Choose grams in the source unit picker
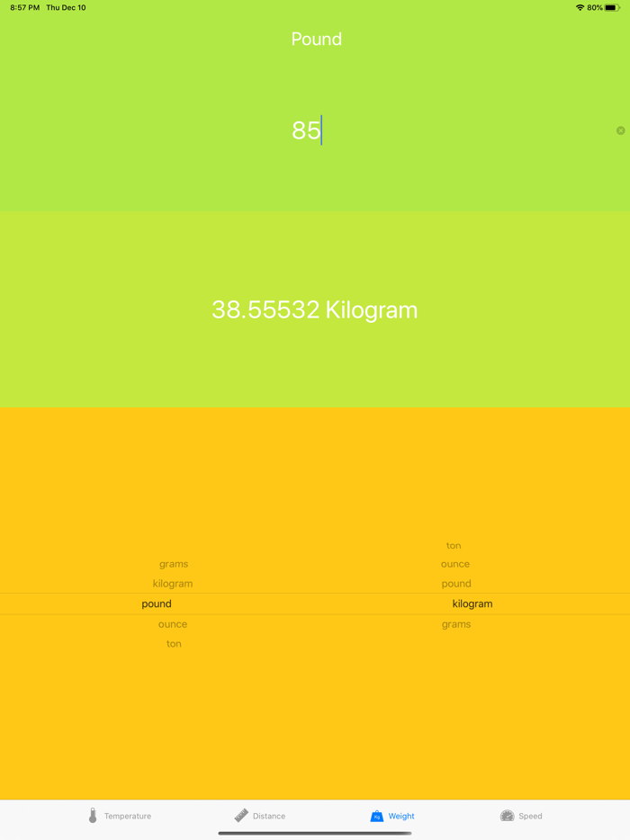 [174, 564]
